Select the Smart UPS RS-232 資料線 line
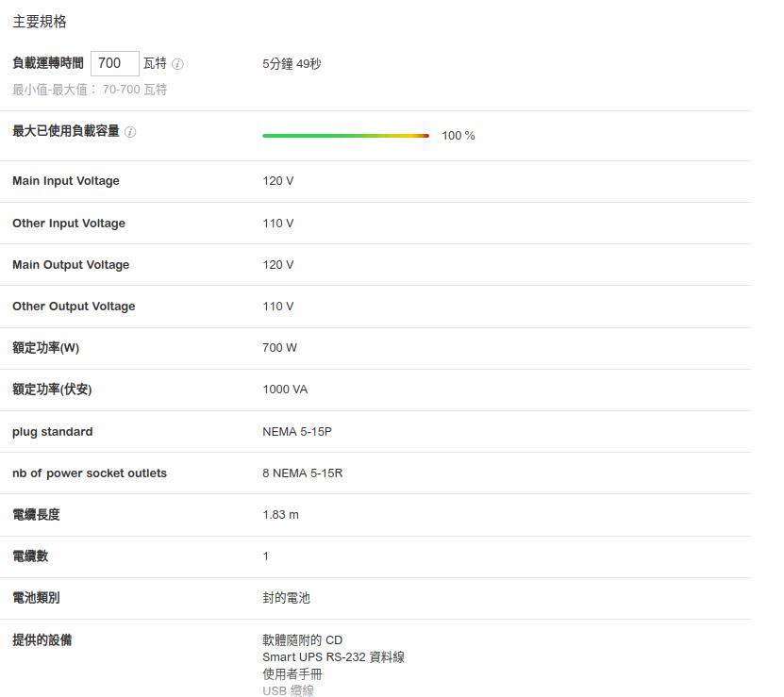 [333, 657]
